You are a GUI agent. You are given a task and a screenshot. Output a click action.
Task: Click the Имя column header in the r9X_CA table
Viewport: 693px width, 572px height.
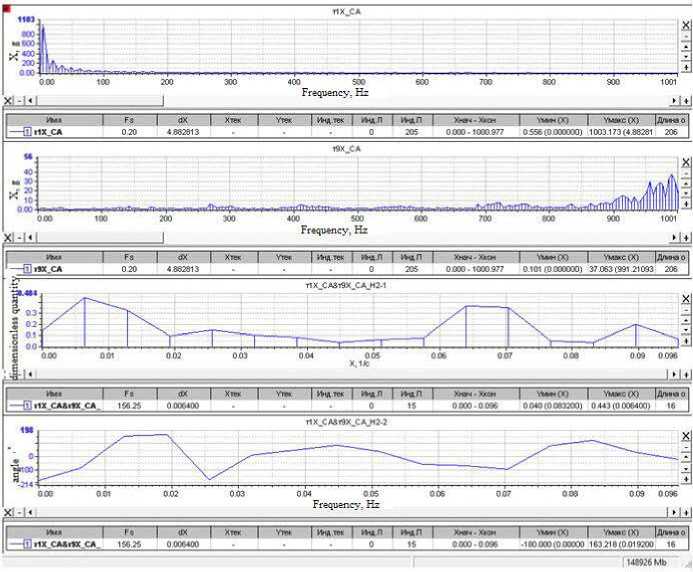54,257
